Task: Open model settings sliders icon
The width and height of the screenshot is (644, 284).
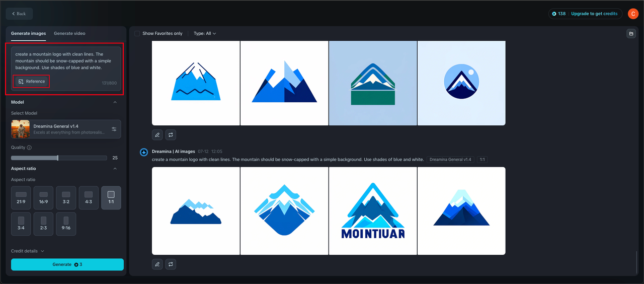Action: [114, 129]
